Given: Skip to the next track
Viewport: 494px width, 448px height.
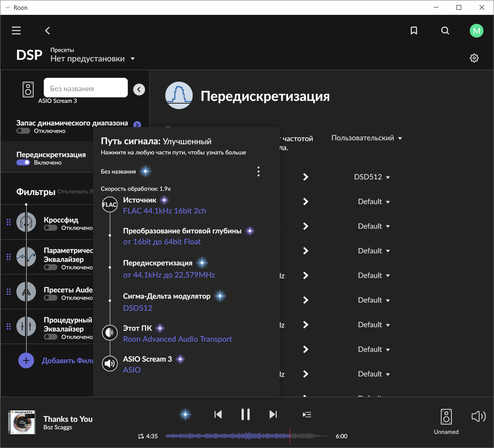Looking at the screenshot, I should (273, 414).
